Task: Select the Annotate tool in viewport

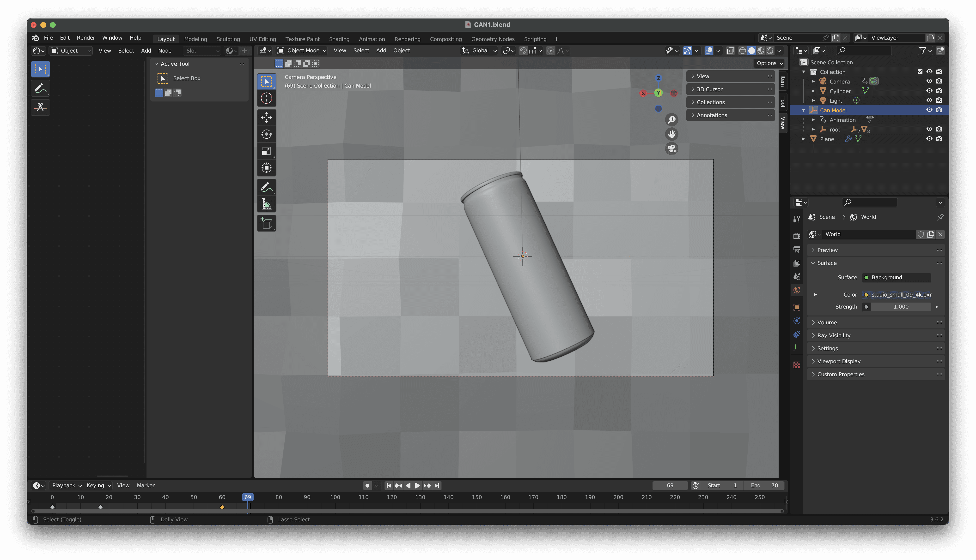Action: coord(266,187)
